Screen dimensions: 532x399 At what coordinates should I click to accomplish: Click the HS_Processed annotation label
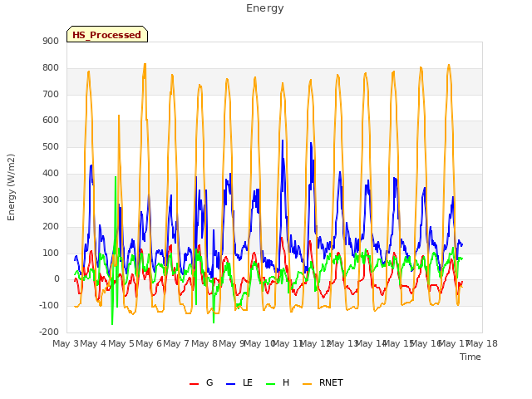(x=107, y=35)
